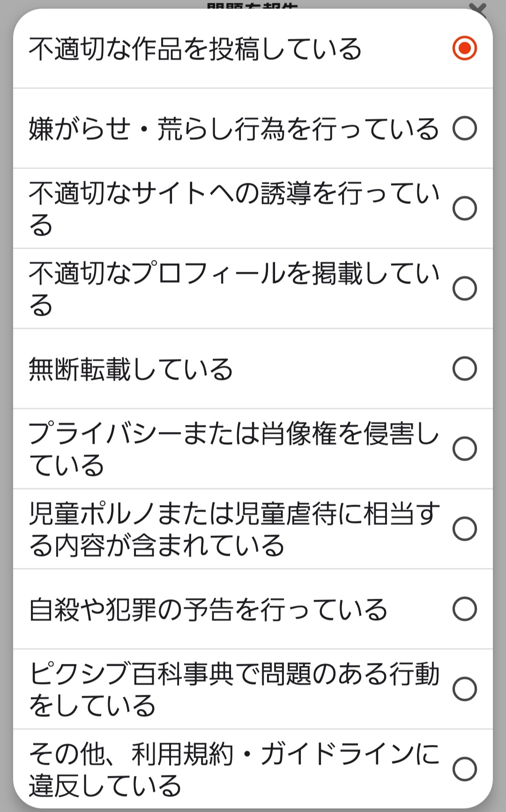Tap the 不適切な作品を投稿している option label
Image resolution: width=506 pixels, height=812 pixels.
(195, 49)
